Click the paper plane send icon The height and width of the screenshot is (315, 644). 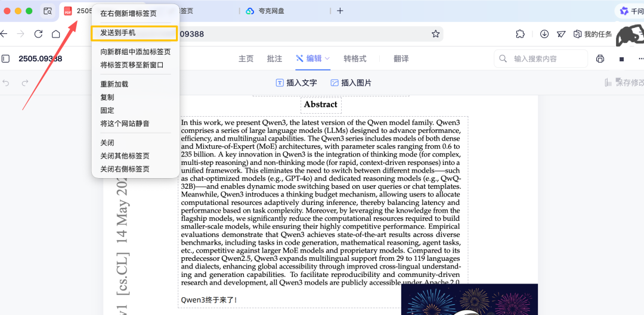pyautogui.click(x=561, y=34)
